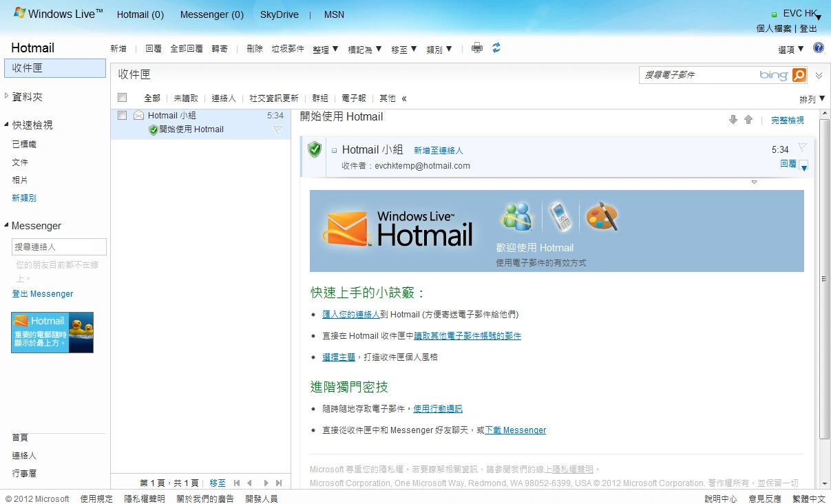Filter messages by 未讀取

coord(186,98)
